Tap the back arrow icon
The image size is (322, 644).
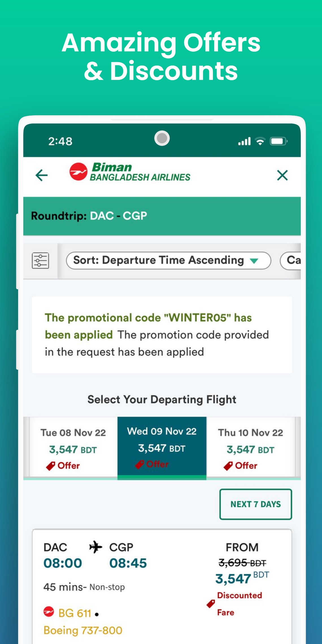42,175
